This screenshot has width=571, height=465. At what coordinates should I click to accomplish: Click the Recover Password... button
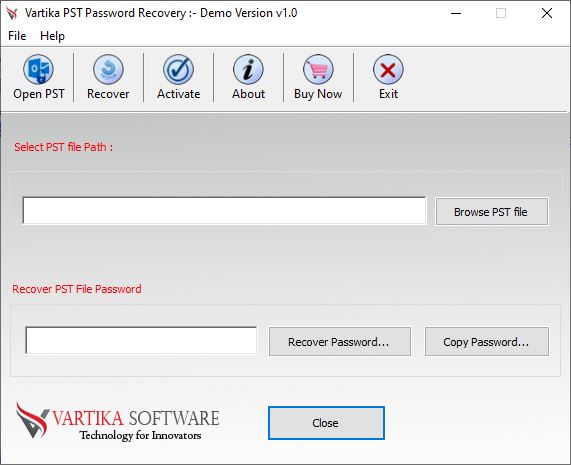click(x=340, y=342)
